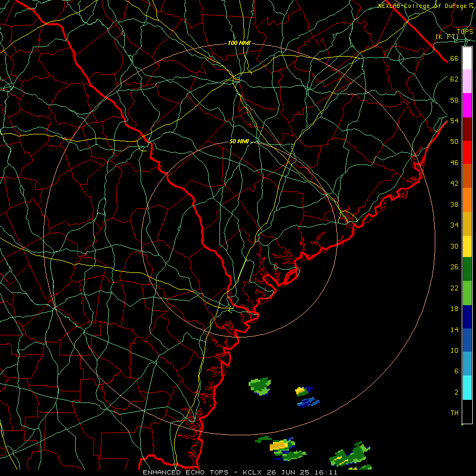
Task: Pick the cyan legend swatch
Action: 467,388
